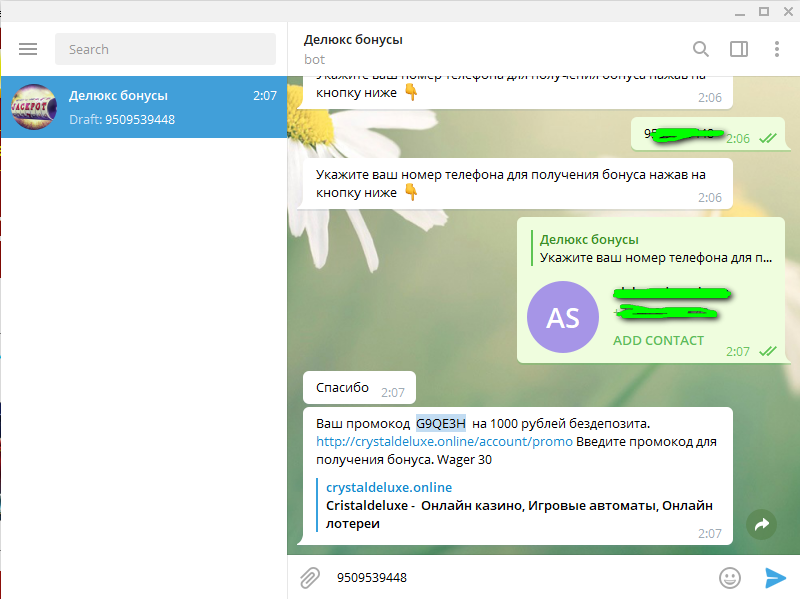The height and width of the screenshot is (599, 800).
Task: Select the highlighted promo code G9QE3H
Action: point(441,423)
